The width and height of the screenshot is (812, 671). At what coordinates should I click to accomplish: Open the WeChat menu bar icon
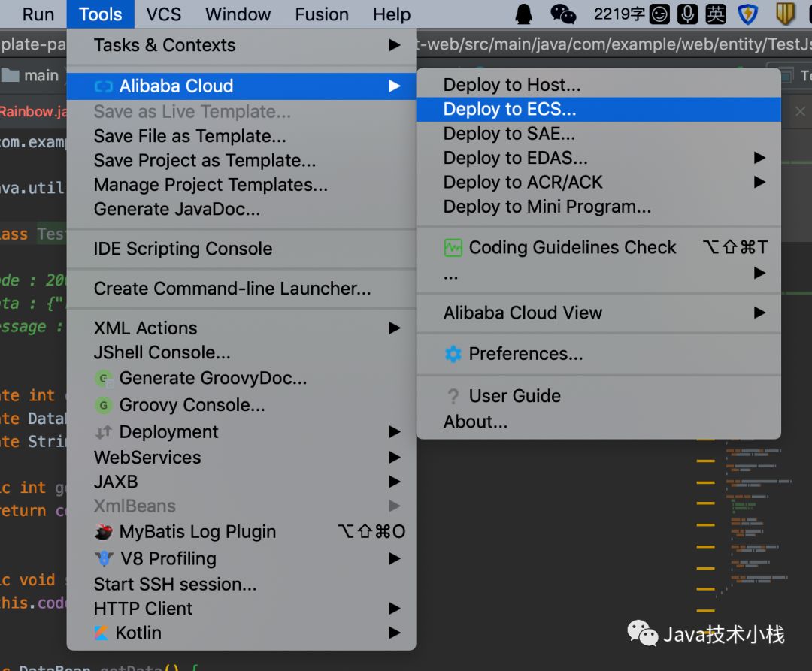[x=563, y=14]
